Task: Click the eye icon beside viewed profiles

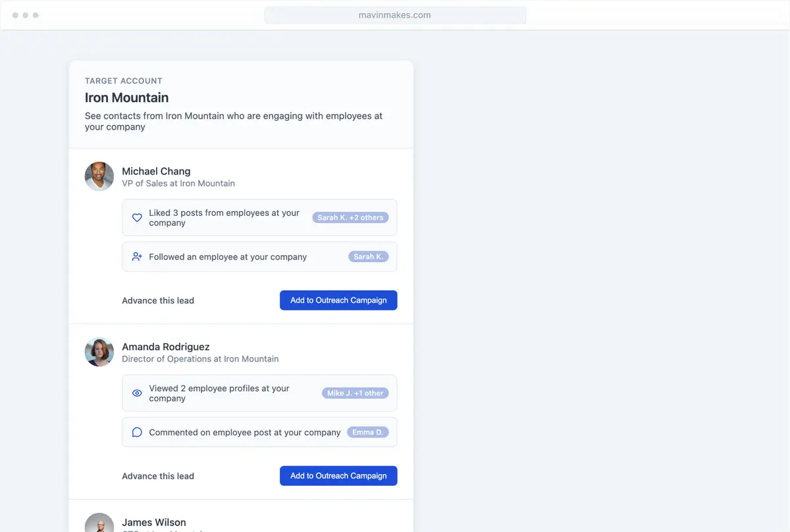Action: (x=137, y=393)
